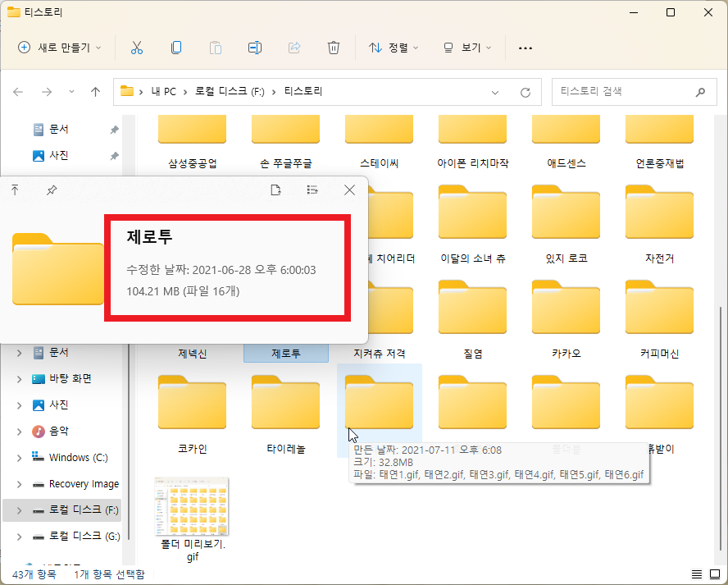Click the details list icon in preview popup
728x585 pixels.
pos(312,190)
